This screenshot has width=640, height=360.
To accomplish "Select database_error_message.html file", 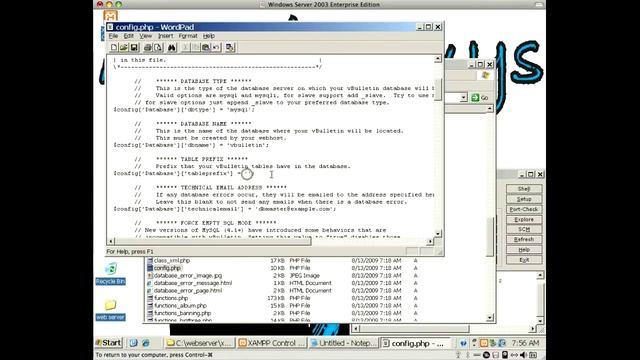I will click(193, 283).
